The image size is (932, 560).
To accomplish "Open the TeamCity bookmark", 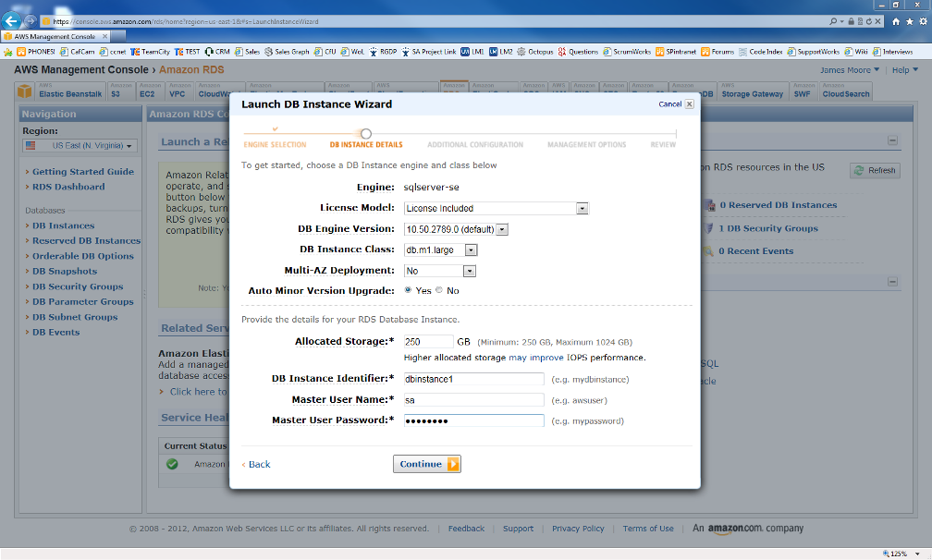I will (x=150, y=52).
